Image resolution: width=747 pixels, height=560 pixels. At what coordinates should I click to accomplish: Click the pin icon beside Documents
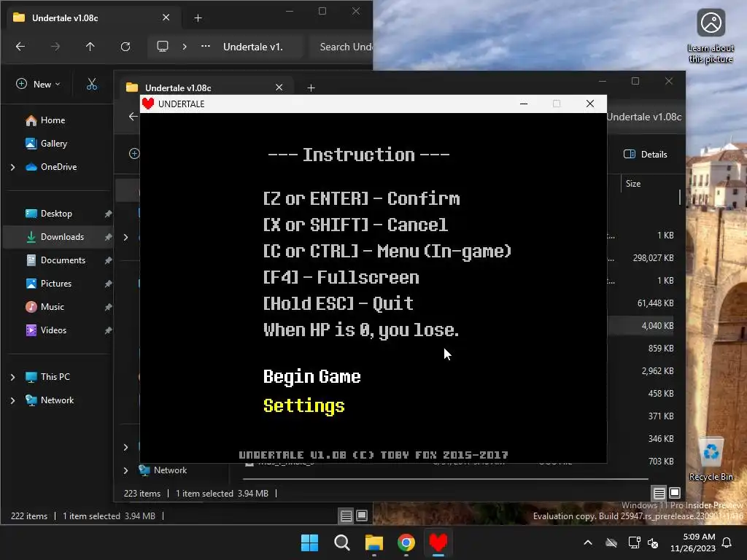click(x=108, y=260)
